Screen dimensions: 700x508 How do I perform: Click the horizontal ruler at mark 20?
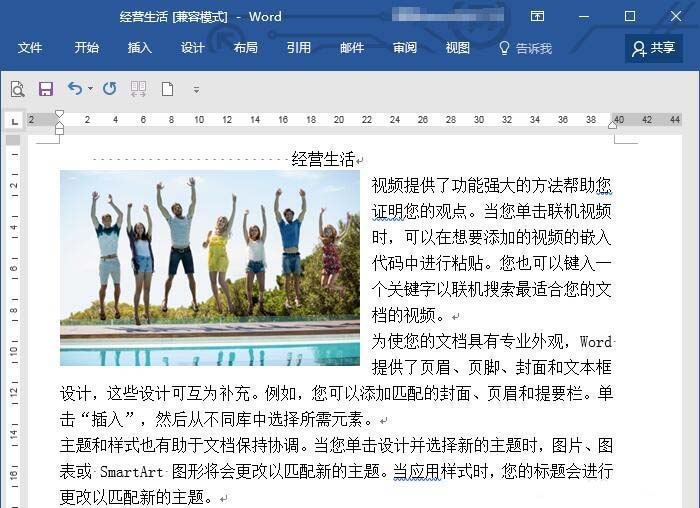(x=339, y=120)
